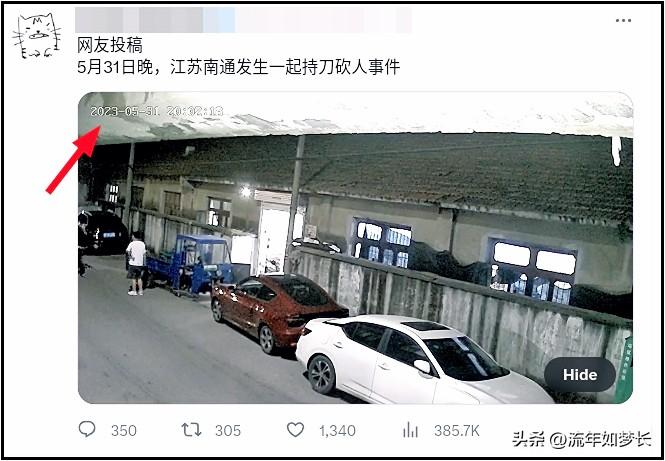Click the red car parked in the footage
This screenshot has width=665, height=461.
[x=279, y=310]
